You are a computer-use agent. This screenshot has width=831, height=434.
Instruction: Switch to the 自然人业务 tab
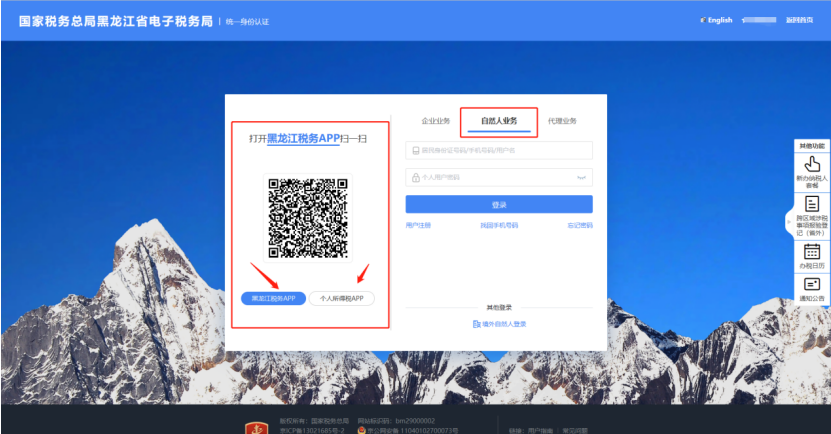pos(499,121)
